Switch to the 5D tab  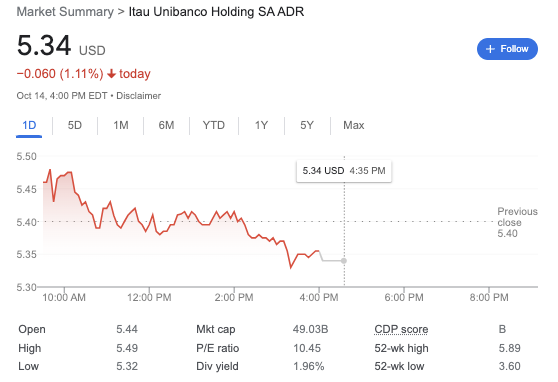pyautogui.click(x=75, y=125)
